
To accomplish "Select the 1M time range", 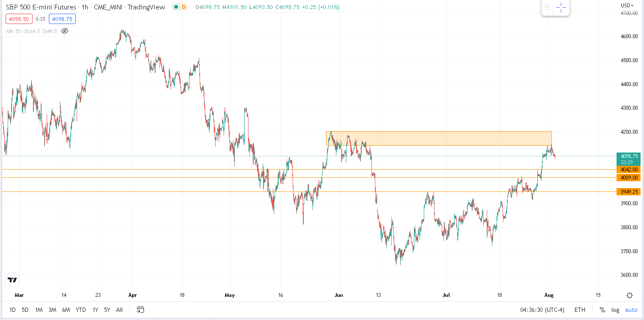I will tap(39, 310).
